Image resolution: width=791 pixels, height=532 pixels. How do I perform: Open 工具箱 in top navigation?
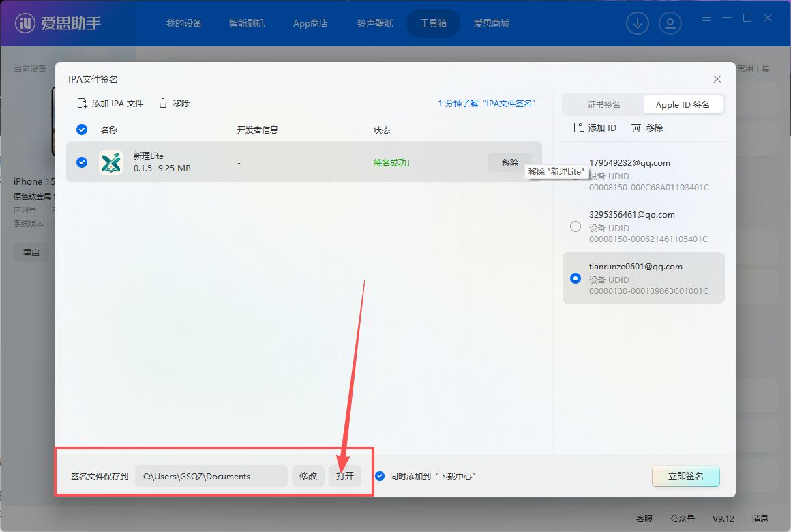click(433, 23)
